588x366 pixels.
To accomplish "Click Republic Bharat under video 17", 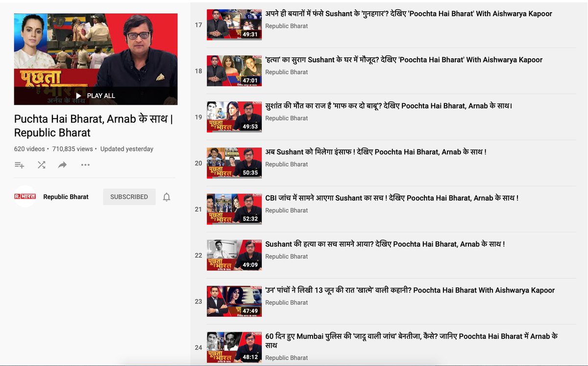I will [287, 26].
